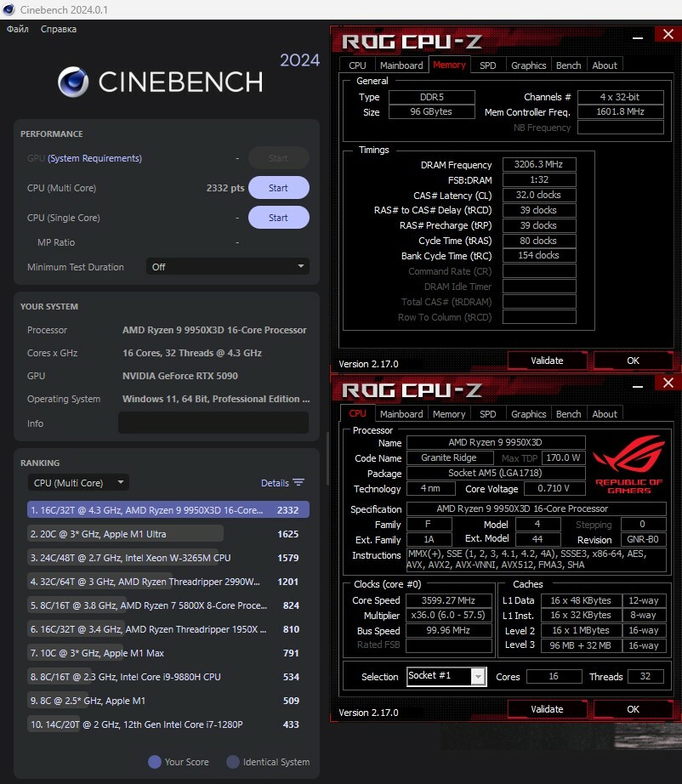The image size is (682, 784).
Task: Switch to SPD tab in Memory window
Action: (x=487, y=65)
